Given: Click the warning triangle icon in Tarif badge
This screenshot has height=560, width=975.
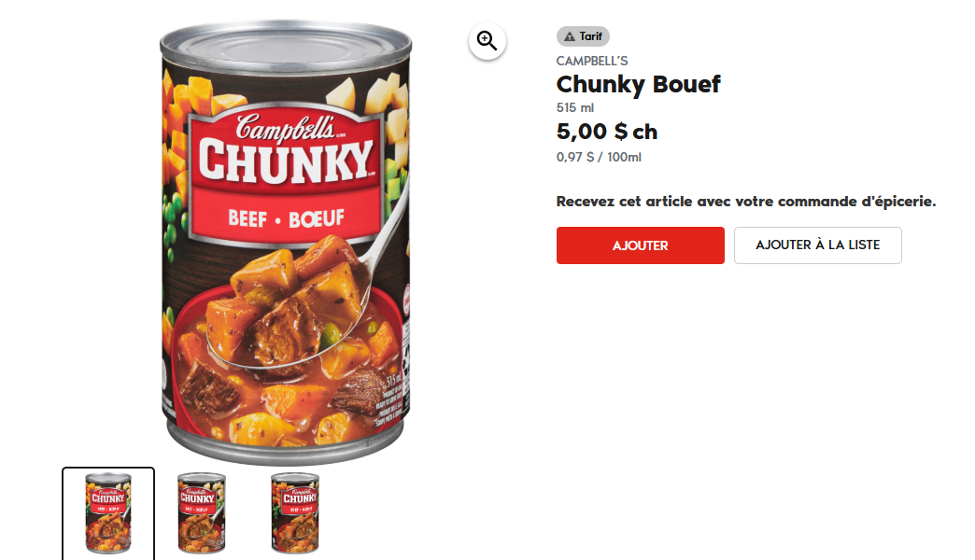Looking at the screenshot, I should 569,36.
